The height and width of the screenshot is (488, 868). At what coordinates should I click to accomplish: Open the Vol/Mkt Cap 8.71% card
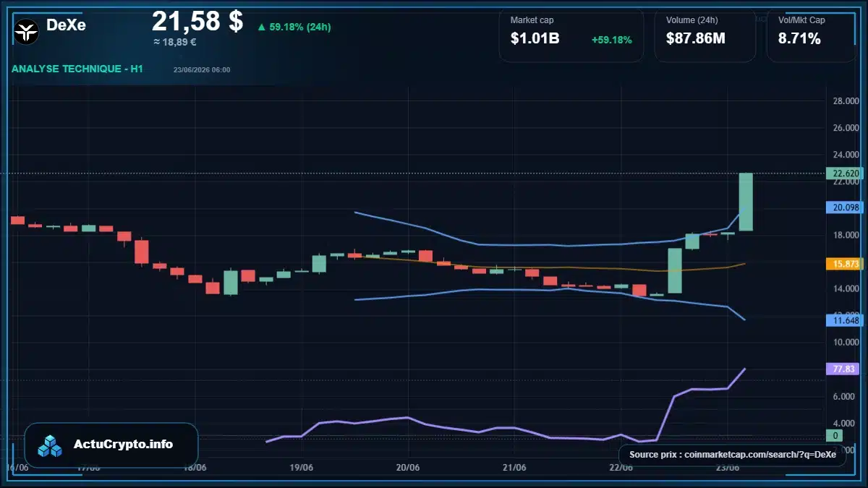810,34
